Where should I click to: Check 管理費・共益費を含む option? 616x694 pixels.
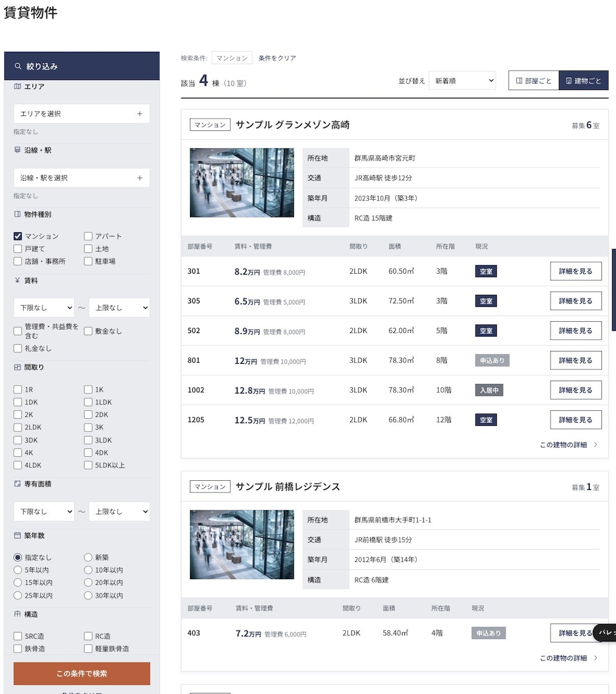[x=18, y=331]
